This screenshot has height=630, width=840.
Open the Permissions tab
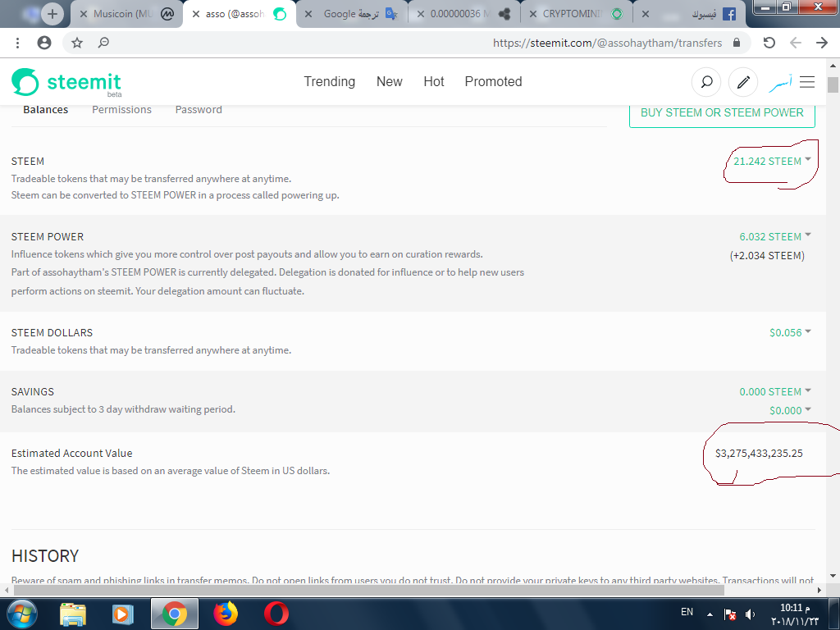coord(121,110)
